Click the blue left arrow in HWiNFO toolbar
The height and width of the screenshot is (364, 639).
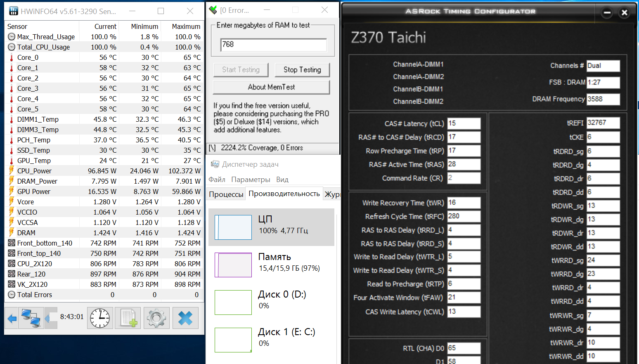coord(12,318)
